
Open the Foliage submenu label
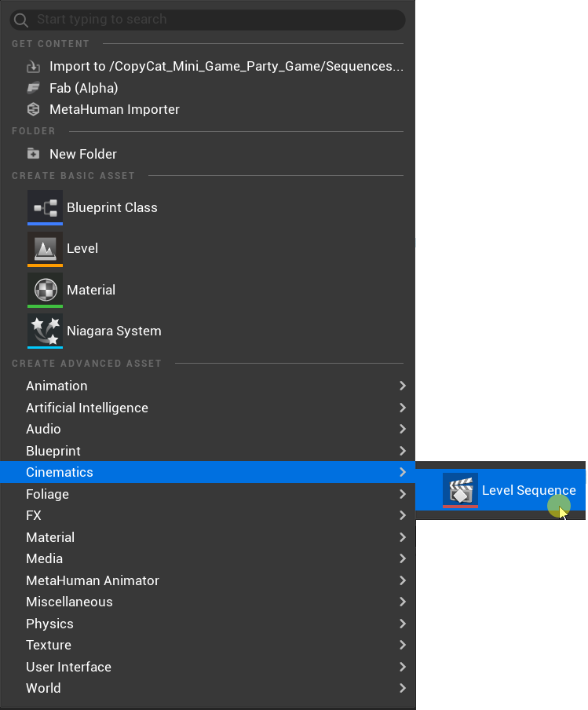click(48, 494)
